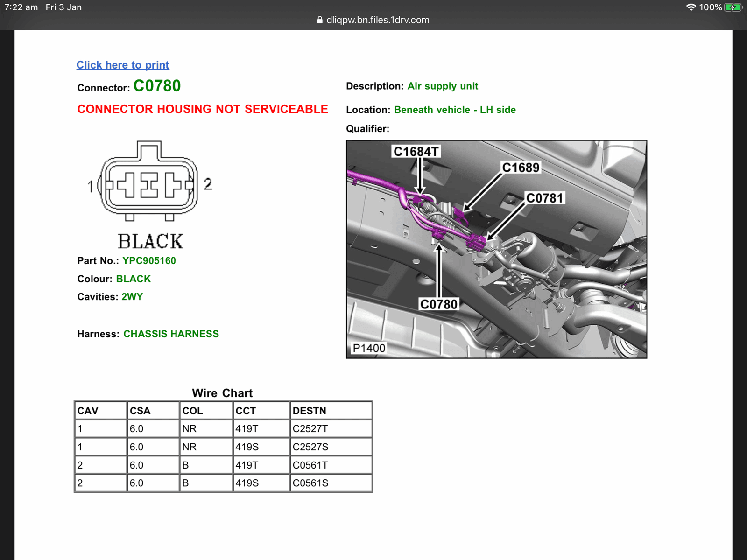Click the C0780 label in the image
Screen dimensions: 747x560
click(439, 304)
